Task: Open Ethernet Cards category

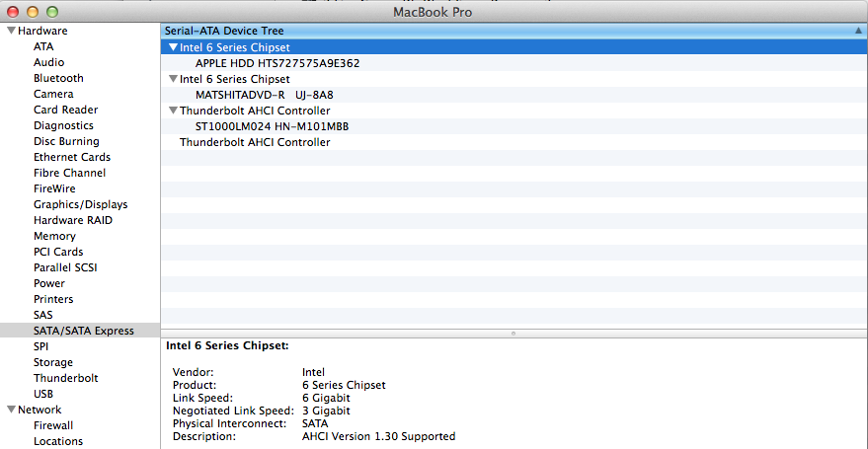Action: pos(72,157)
